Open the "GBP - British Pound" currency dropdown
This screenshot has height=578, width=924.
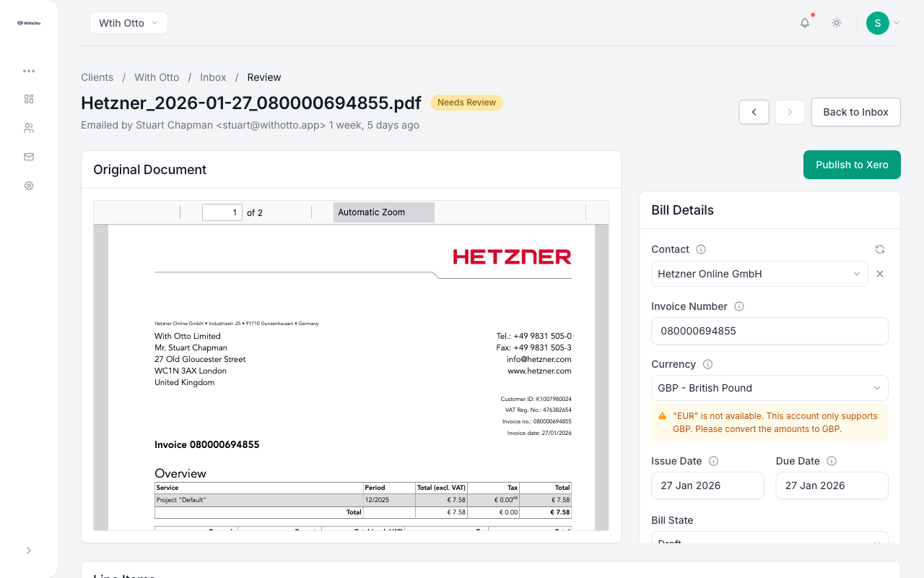(770, 388)
